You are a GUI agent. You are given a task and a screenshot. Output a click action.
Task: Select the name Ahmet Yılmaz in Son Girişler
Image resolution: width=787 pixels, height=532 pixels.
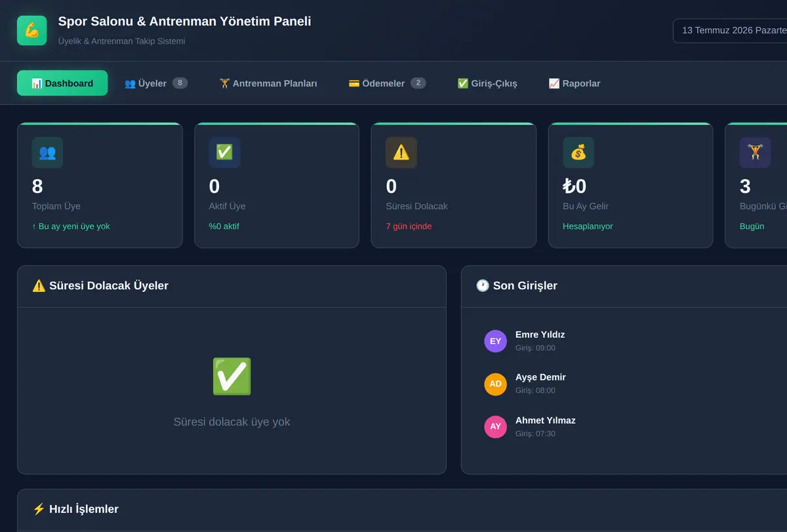point(546,420)
